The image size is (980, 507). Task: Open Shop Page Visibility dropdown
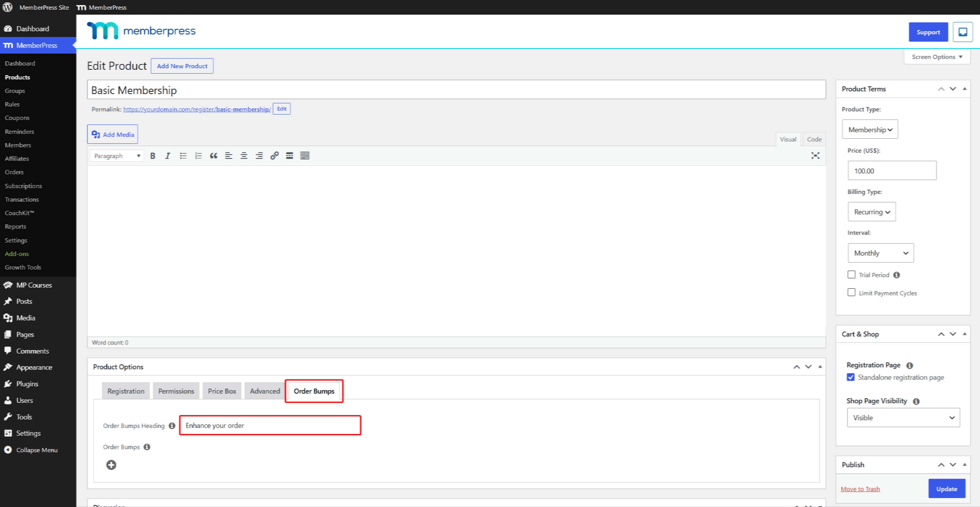click(x=903, y=418)
